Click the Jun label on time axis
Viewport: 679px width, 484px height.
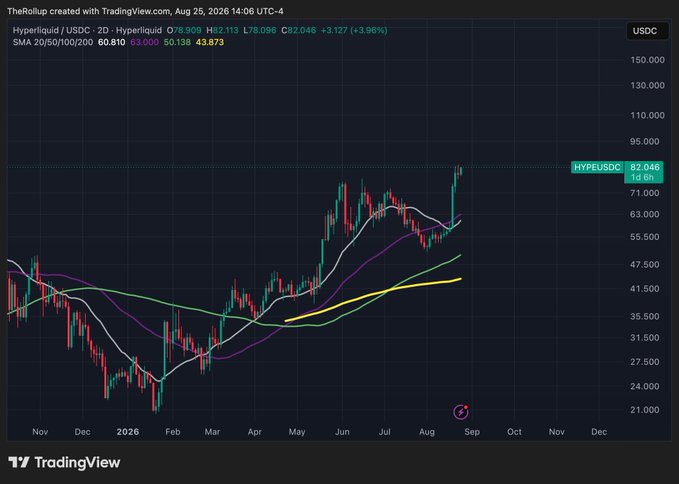342,432
